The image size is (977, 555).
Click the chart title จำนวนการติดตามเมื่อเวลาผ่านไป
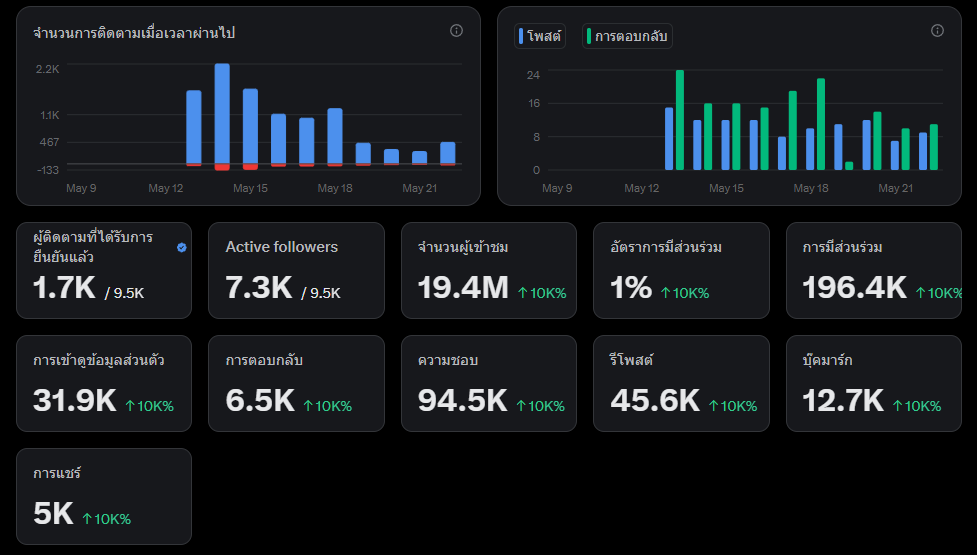coord(134,33)
